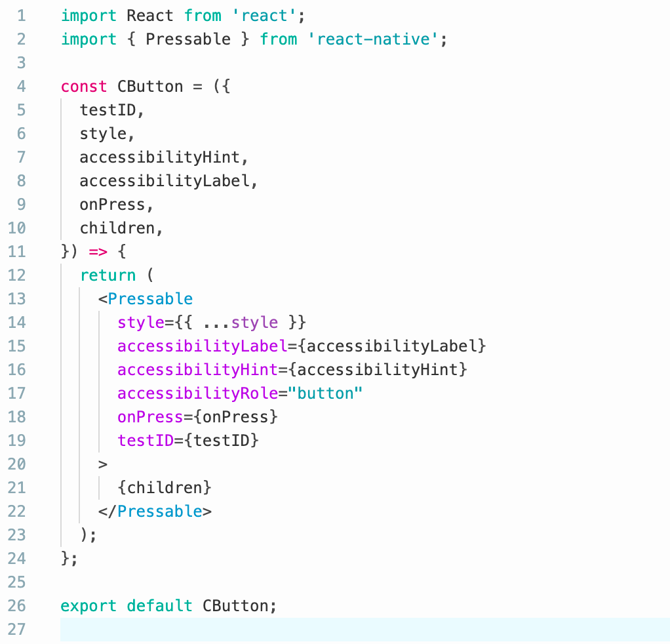Click line number 26 in the gutter
The height and width of the screenshot is (644, 670).
click(16, 606)
